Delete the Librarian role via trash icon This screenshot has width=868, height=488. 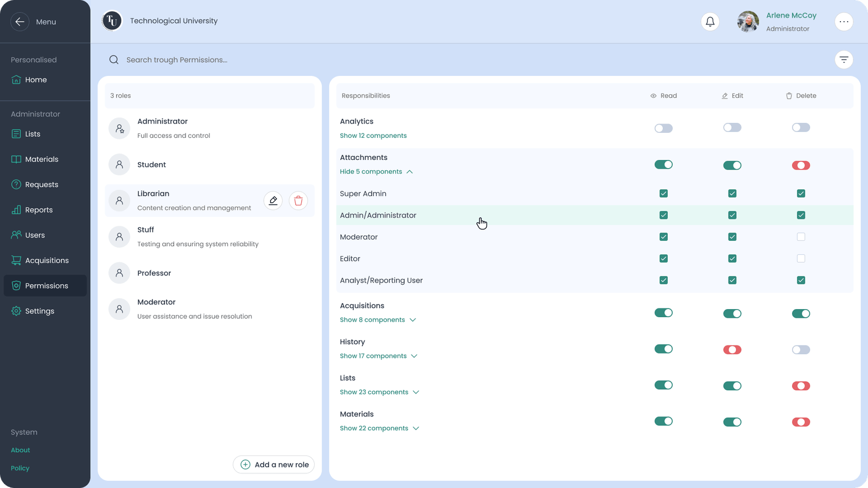298,201
